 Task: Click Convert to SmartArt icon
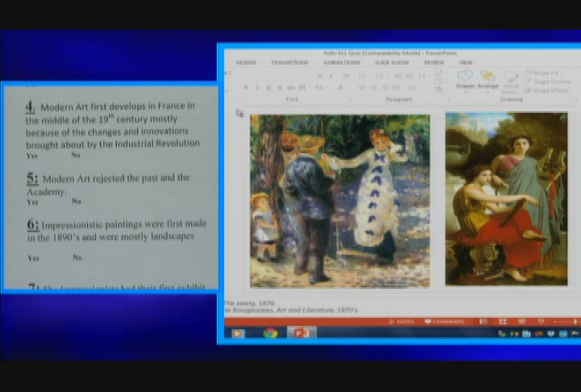tap(440, 90)
